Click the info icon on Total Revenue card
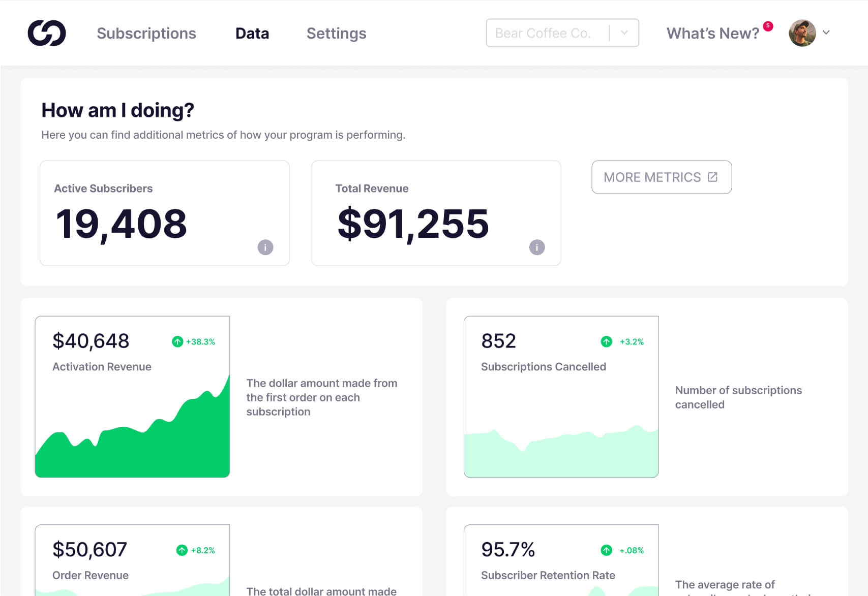868x596 pixels. (x=537, y=247)
